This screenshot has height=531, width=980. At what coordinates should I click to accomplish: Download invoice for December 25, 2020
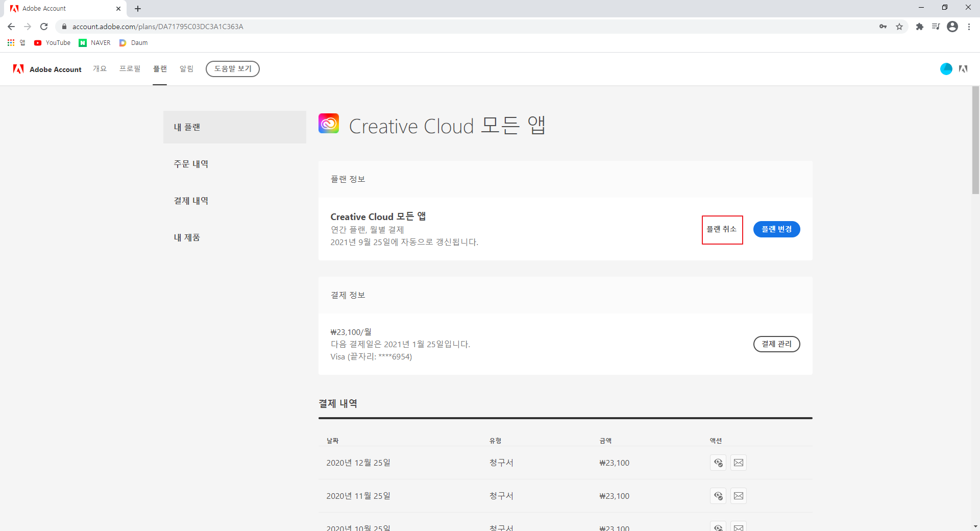pos(718,463)
